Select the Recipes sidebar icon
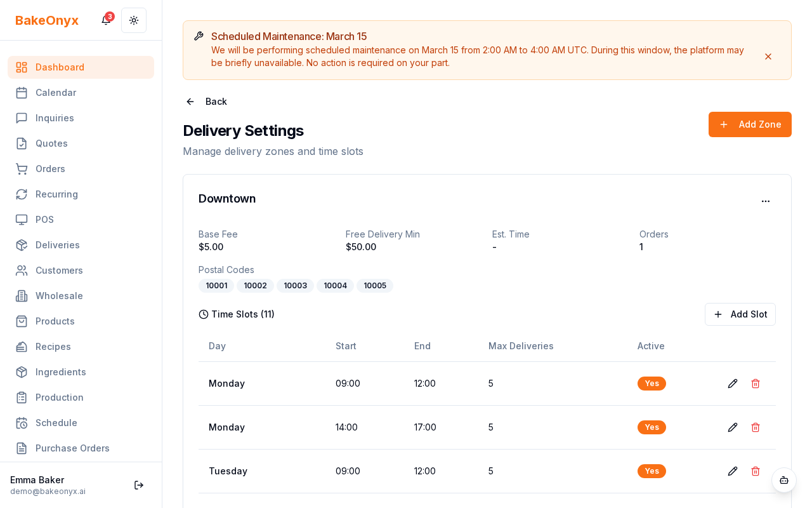Viewport: 812px width, 508px height. 22,347
